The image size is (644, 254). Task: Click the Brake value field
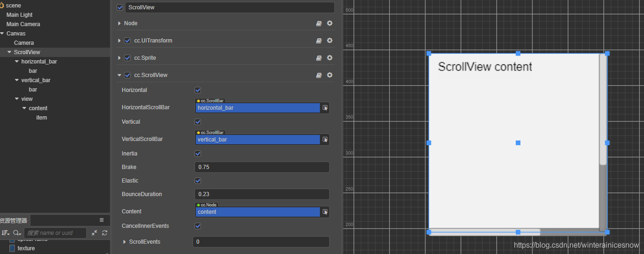262,167
